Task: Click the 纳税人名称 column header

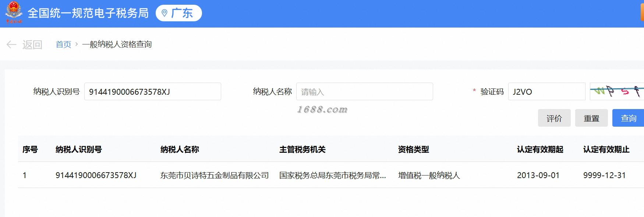Action: (x=180, y=149)
